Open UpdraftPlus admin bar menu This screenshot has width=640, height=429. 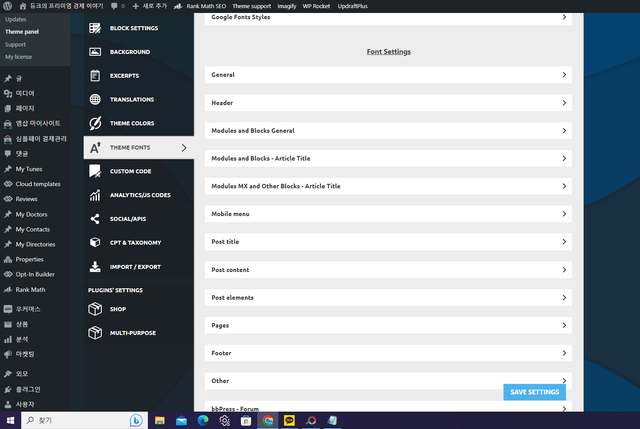(x=352, y=6)
